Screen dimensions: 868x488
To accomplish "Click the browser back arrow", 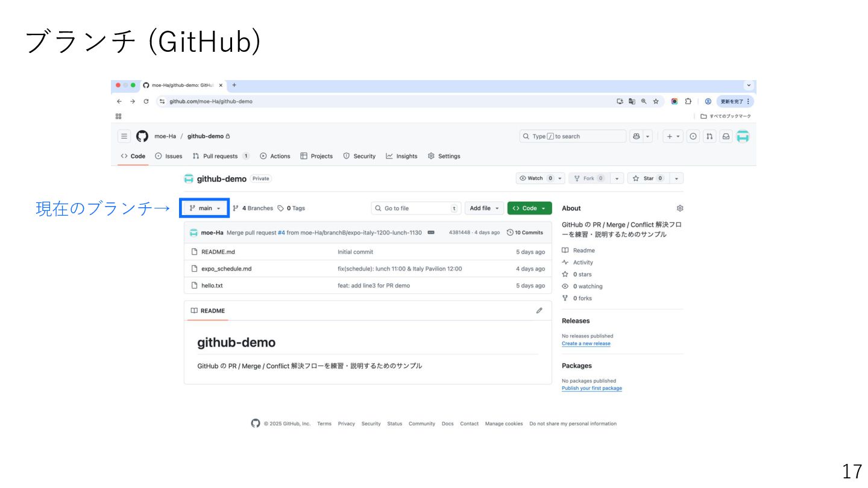I will 119,101.
